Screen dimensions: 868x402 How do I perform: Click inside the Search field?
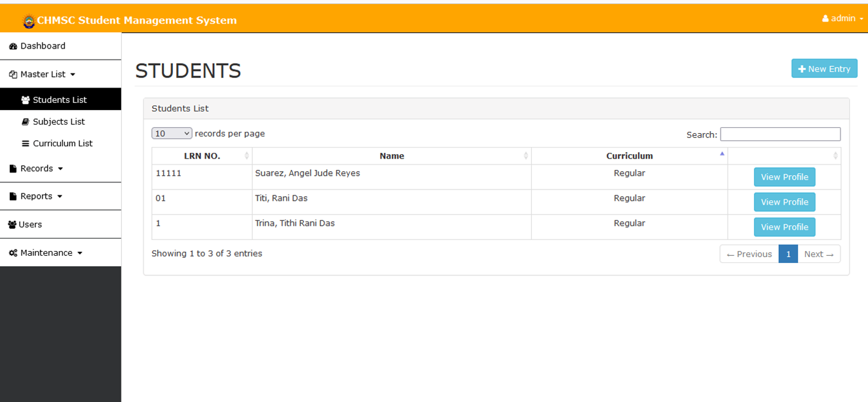coord(780,134)
